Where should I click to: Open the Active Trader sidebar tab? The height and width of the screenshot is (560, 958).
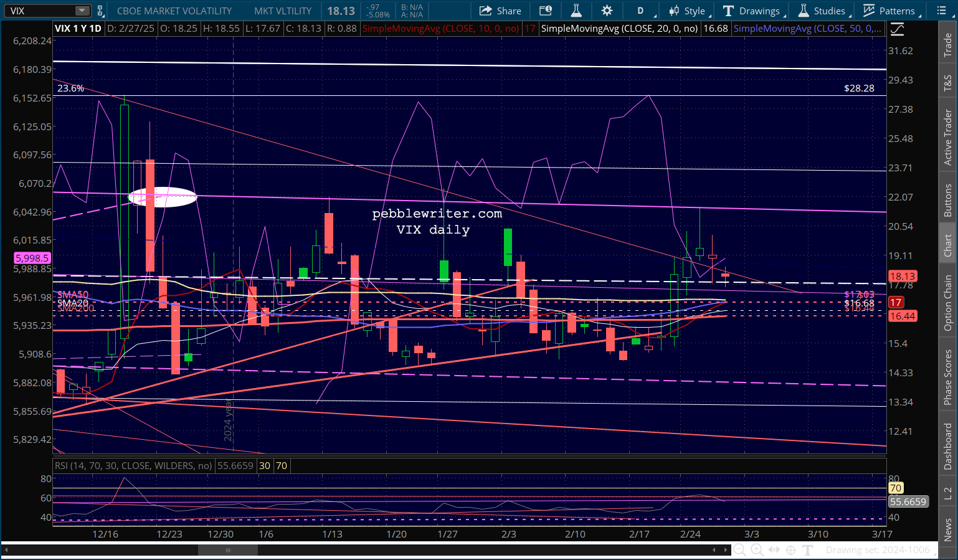947,138
